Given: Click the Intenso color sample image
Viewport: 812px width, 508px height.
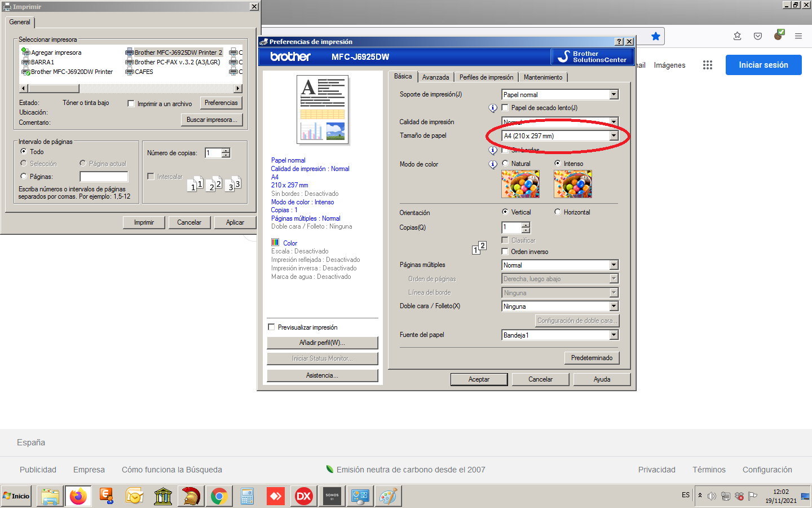Looking at the screenshot, I should (x=573, y=184).
